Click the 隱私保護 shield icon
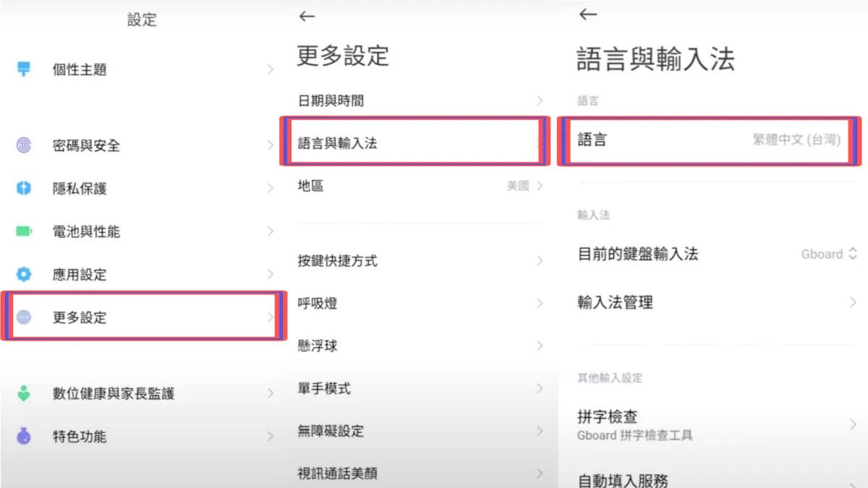This screenshot has width=868, height=488. (x=24, y=189)
